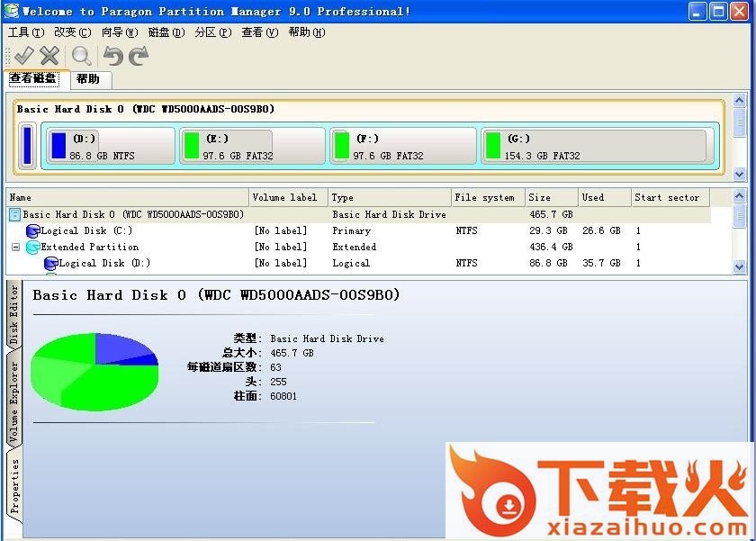Select the G: 154.3 GB FAT32 partition block
This screenshot has width=756, height=541.
tap(598, 146)
